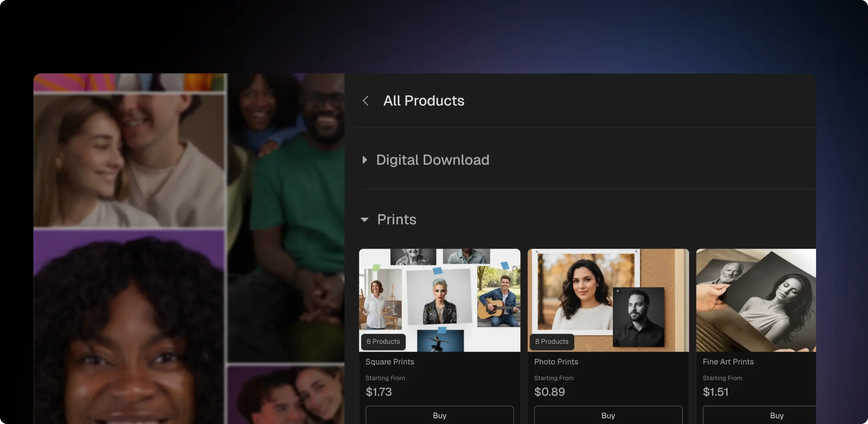
Task: Open the couple photo in the gallery
Action: click(x=129, y=161)
